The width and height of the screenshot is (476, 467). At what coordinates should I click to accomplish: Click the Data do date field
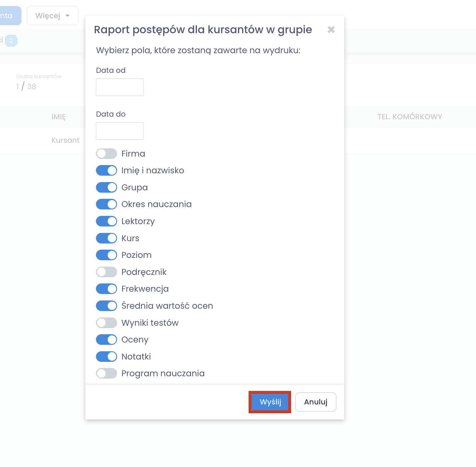point(119,131)
